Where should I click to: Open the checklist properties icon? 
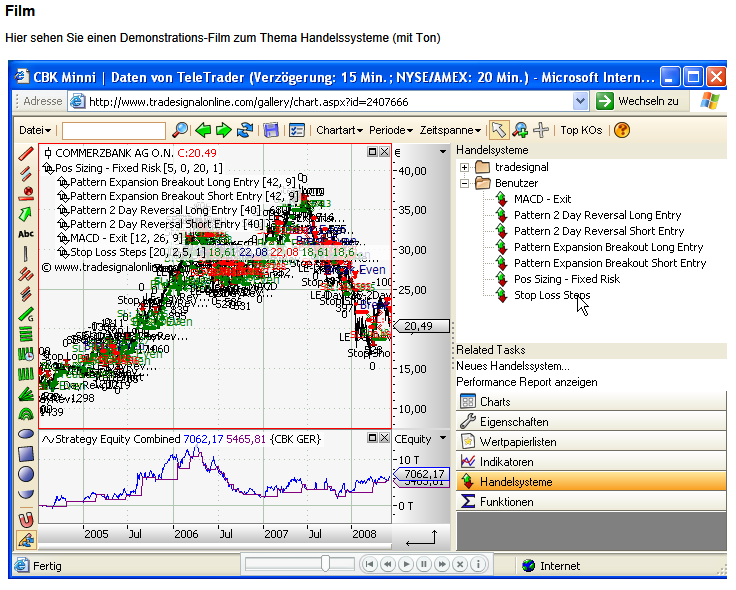coord(297,130)
